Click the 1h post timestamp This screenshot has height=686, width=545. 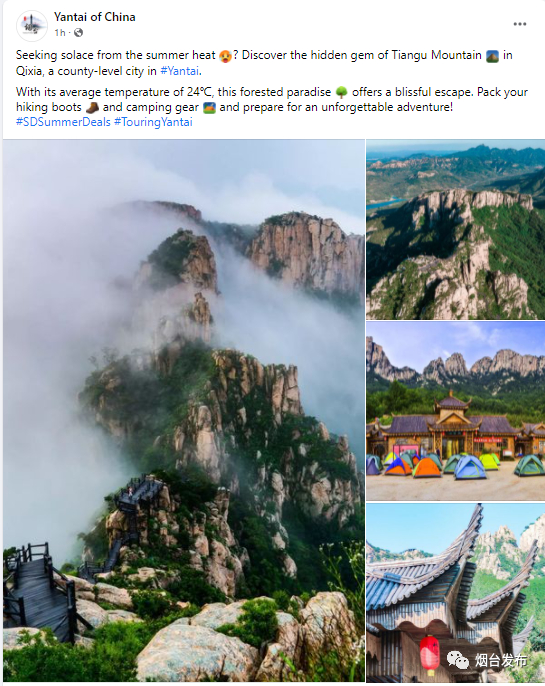point(60,33)
